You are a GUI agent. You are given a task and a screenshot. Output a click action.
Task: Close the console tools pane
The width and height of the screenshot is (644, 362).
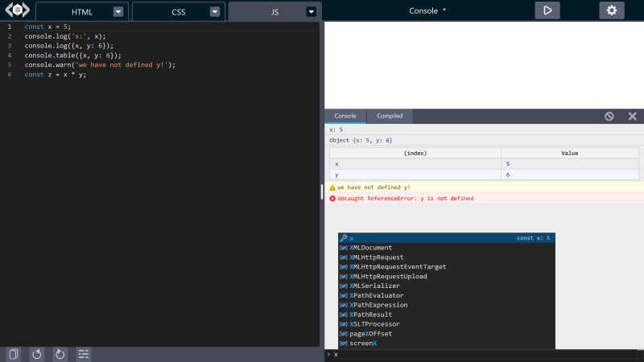[x=632, y=116]
